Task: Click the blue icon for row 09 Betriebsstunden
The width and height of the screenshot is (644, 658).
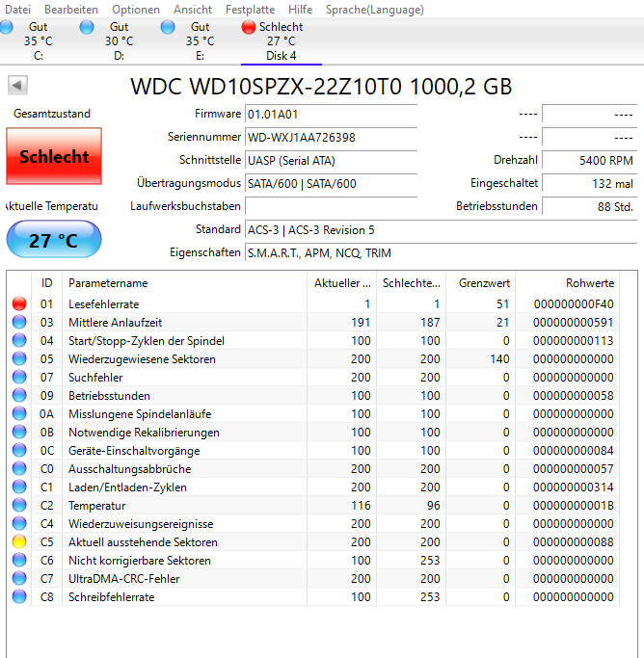Action: click(x=19, y=395)
